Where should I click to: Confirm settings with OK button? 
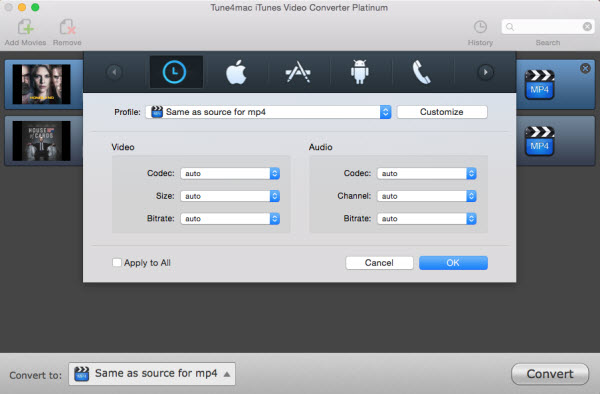click(x=453, y=263)
